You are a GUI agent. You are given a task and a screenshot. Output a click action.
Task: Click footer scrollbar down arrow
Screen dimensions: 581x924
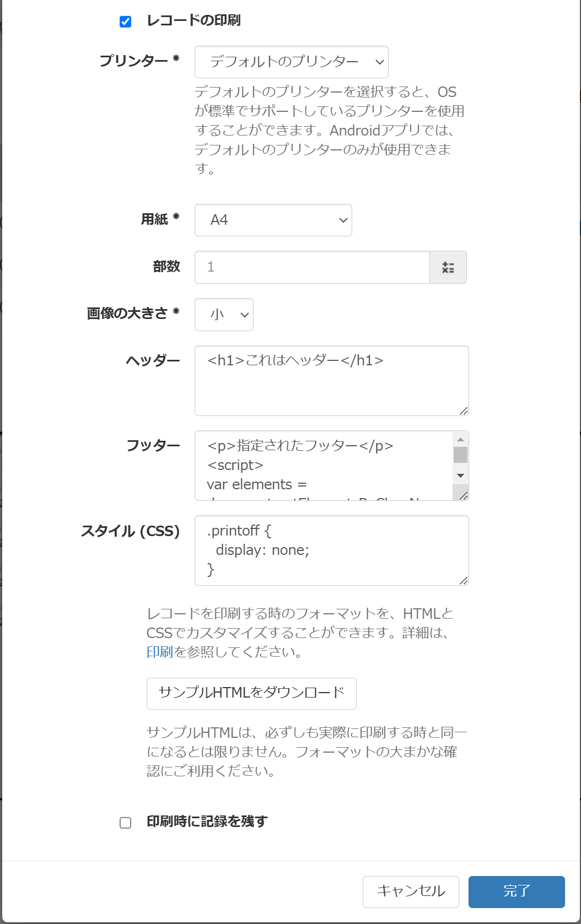460,475
